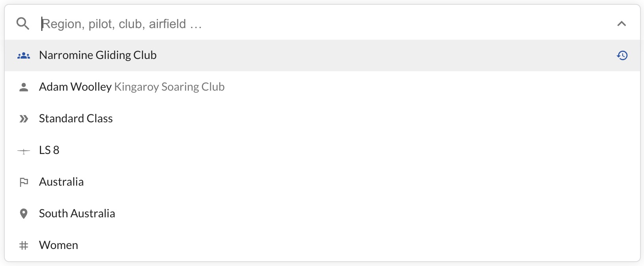The image size is (644, 266).
Task: Select Australia country suggestion
Action: (322, 182)
